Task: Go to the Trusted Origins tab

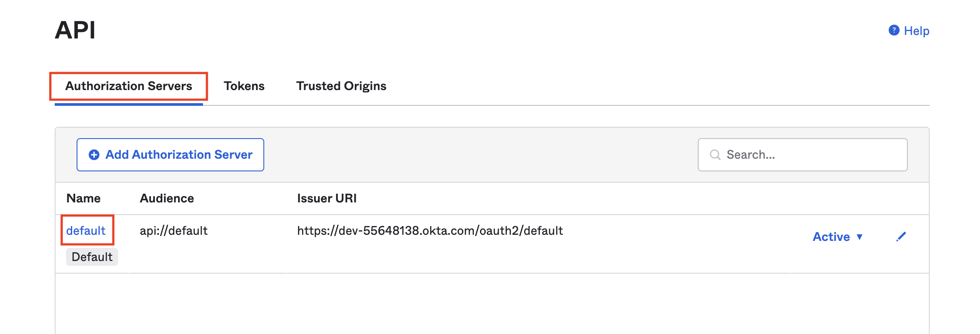Action: [x=341, y=86]
